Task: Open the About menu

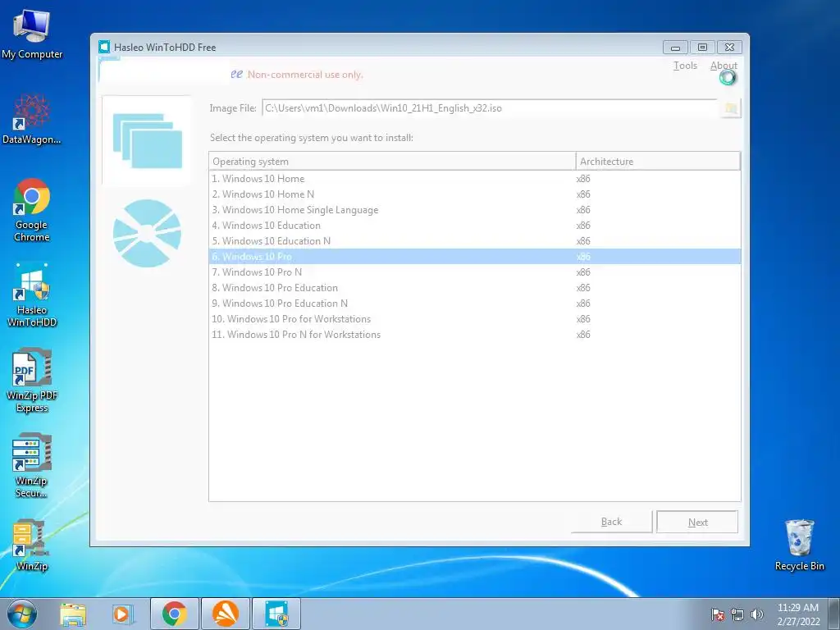Action: (x=724, y=66)
